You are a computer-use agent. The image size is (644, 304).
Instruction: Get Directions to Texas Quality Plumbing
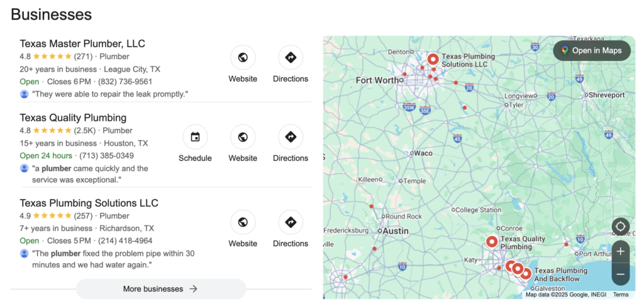(291, 137)
